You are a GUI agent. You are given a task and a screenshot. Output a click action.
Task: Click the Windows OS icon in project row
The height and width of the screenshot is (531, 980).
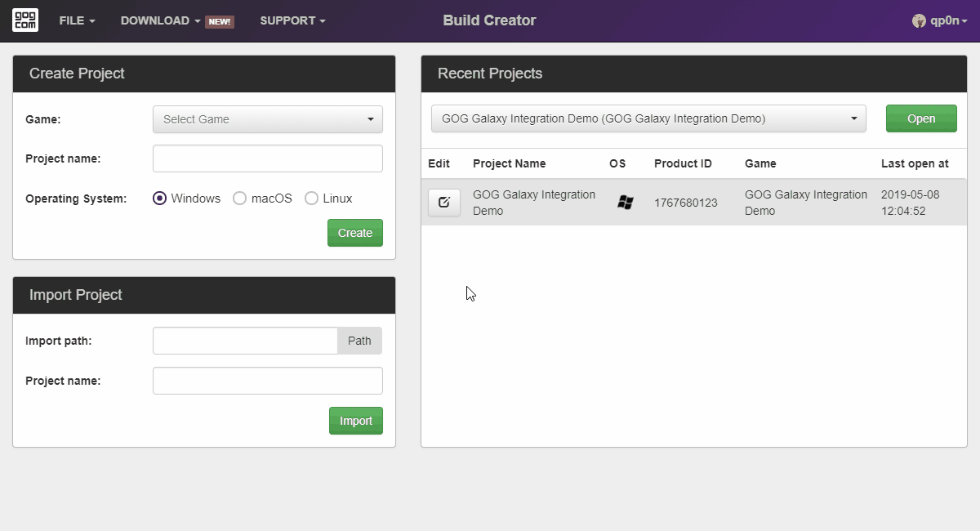(x=626, y=203)
